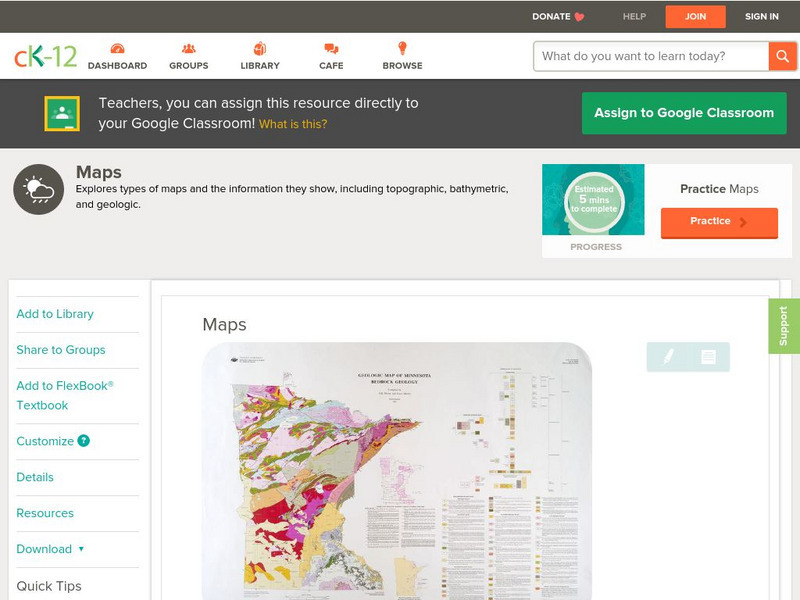The width and height of the screenshot is (800, 600).
Task: Open the 'What is this?' link
Action: (293, 124)
